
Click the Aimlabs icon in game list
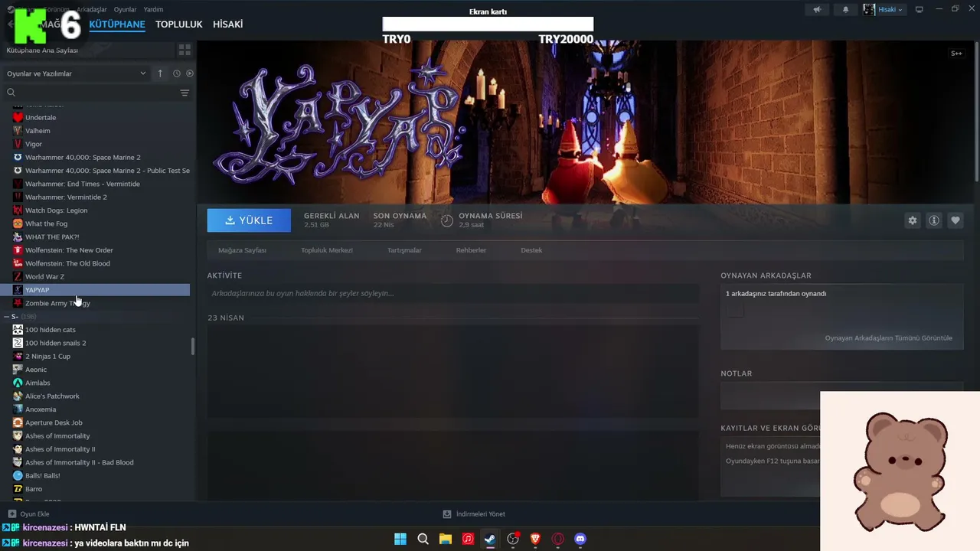point(18,383)
